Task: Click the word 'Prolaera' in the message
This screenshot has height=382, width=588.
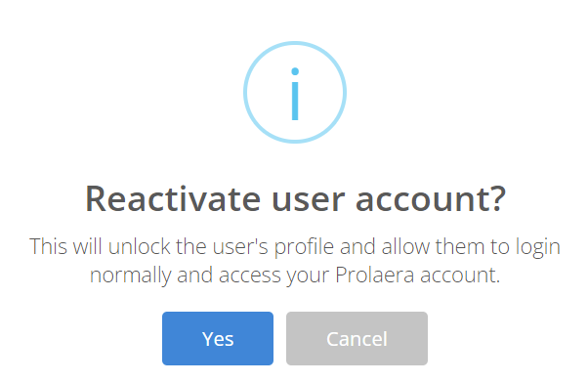Action: pyautogui.click(x=374, y=276)
